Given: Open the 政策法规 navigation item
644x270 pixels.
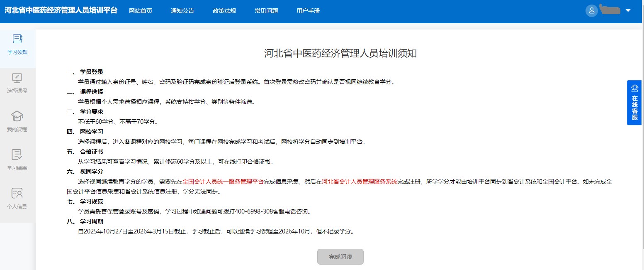Looking at the screenshot, I should (x=224, y=11).
